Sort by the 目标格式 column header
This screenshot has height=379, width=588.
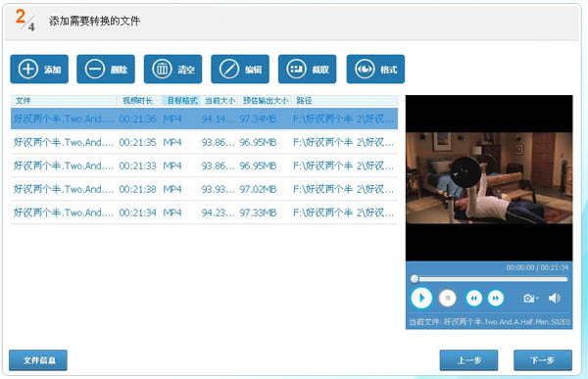[x=182, y=101]
